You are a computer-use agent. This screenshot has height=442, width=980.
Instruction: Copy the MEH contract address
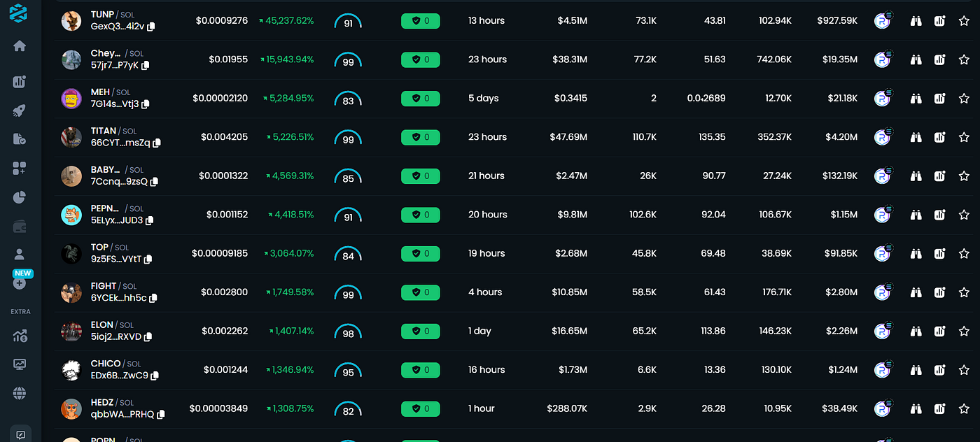pos(146,104)
